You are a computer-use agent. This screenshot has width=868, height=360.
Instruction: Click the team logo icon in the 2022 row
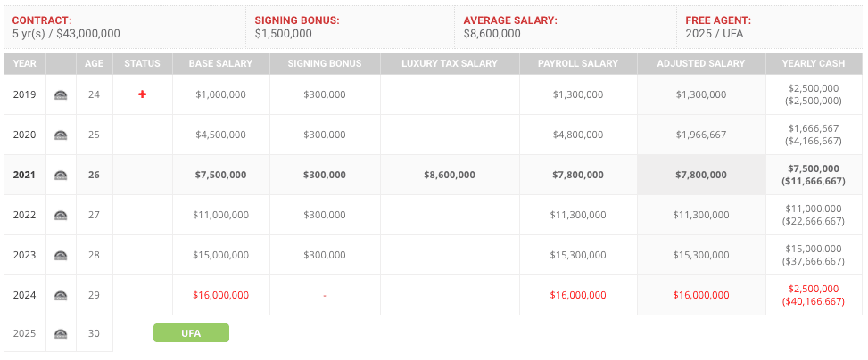(x=61, y=215)
